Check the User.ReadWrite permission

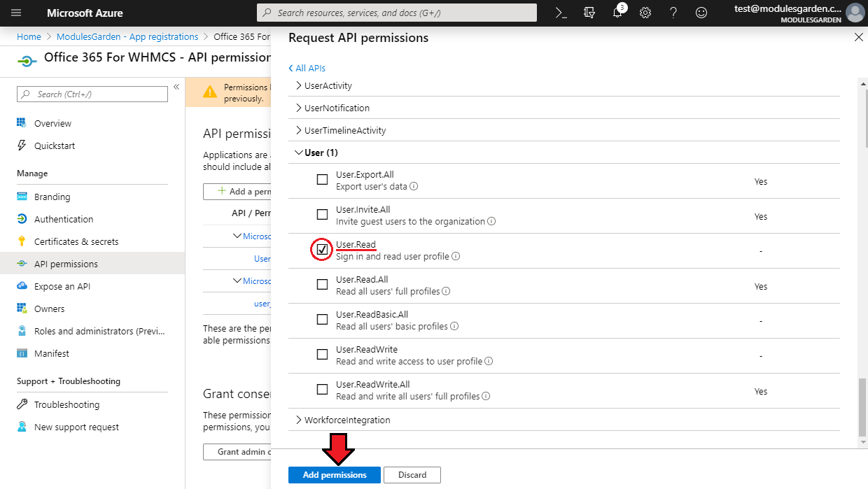coord(322,355)
